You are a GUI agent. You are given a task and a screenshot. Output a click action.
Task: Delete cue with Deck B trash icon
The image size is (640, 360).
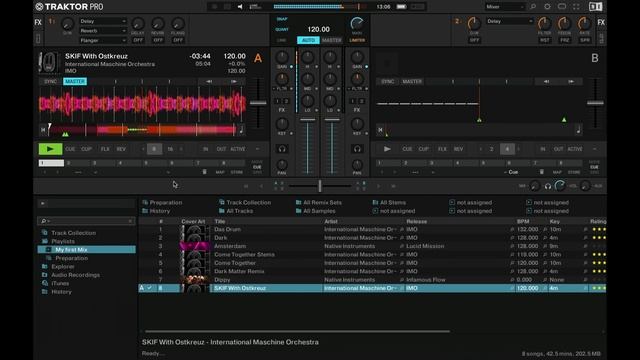click(541, 172)
